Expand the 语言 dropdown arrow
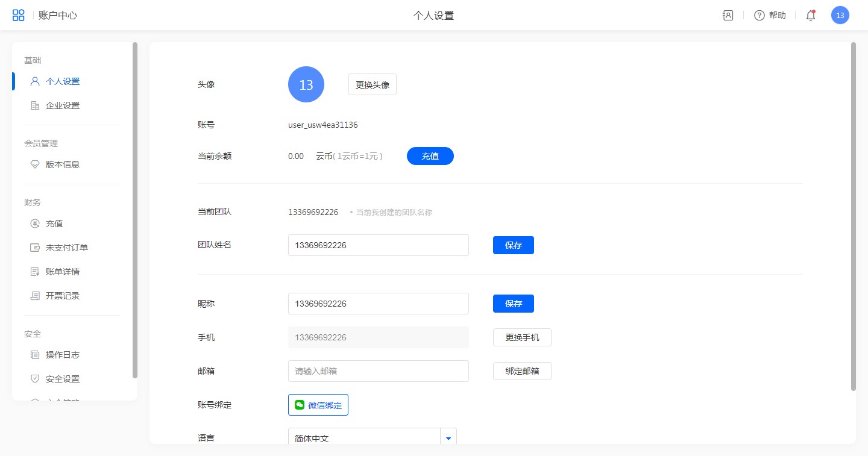Screen dimensions: 868x456 point(448,438)
